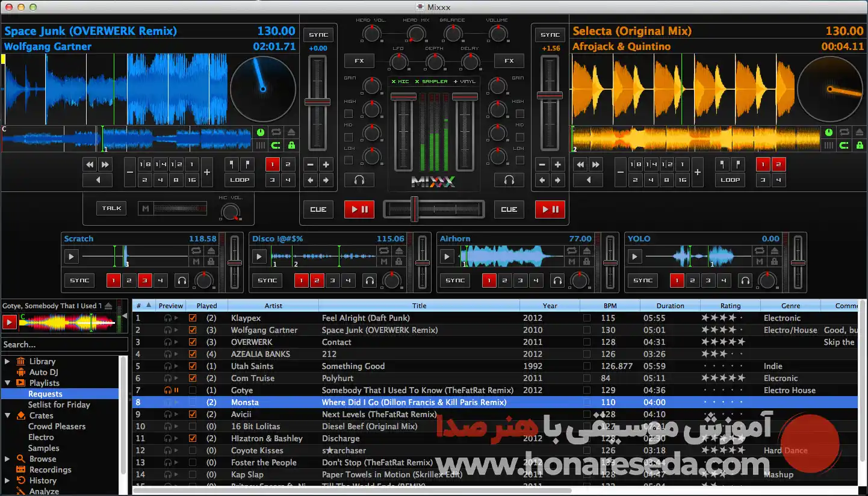Image resolution: width=868 pixels, height=496 pixels.
Task: Mark 16 Bit Lolitas track as played
Action: point(193,426)
